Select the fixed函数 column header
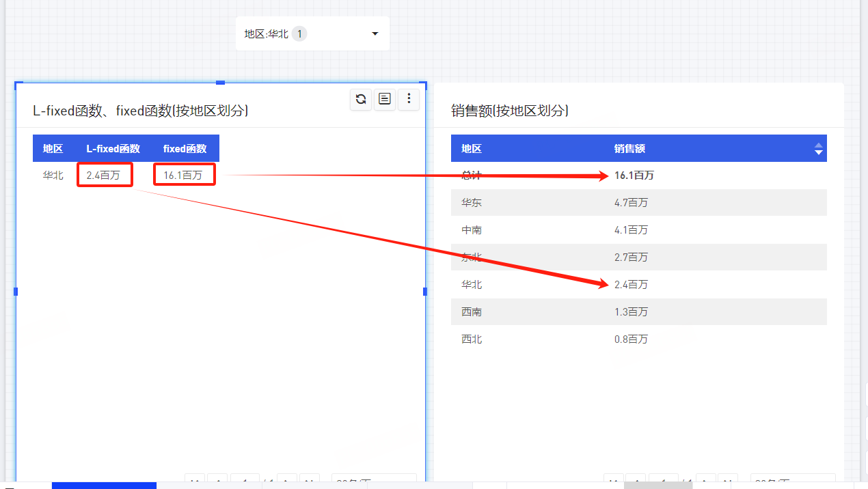868x489 pixels. [185, 148]
